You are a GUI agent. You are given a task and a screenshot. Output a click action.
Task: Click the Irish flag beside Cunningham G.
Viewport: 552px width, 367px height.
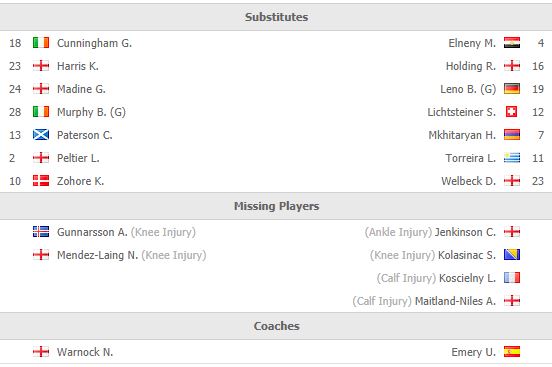pyautogui.click(x=41, y=43)
